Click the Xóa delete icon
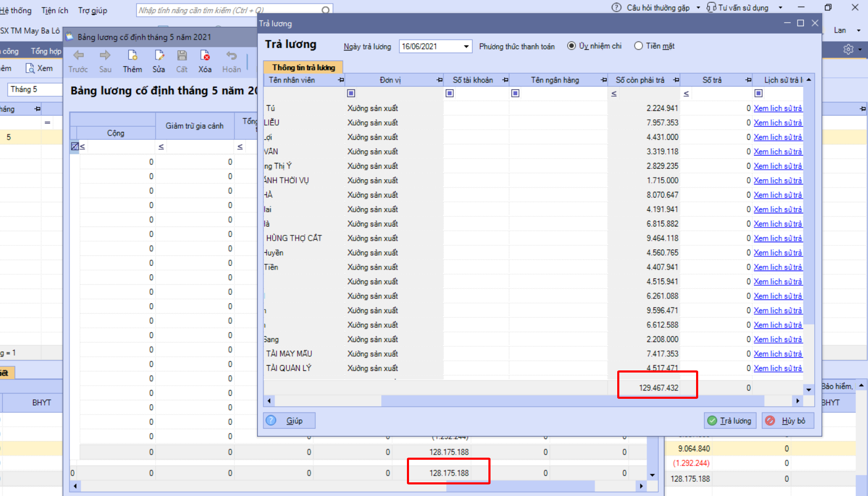This screenshot has width=868, height=496. click(205, 55)
